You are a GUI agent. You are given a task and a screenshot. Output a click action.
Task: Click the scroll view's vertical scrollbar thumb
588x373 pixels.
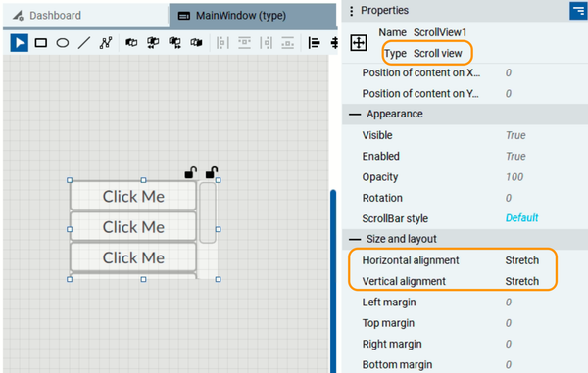208,212
